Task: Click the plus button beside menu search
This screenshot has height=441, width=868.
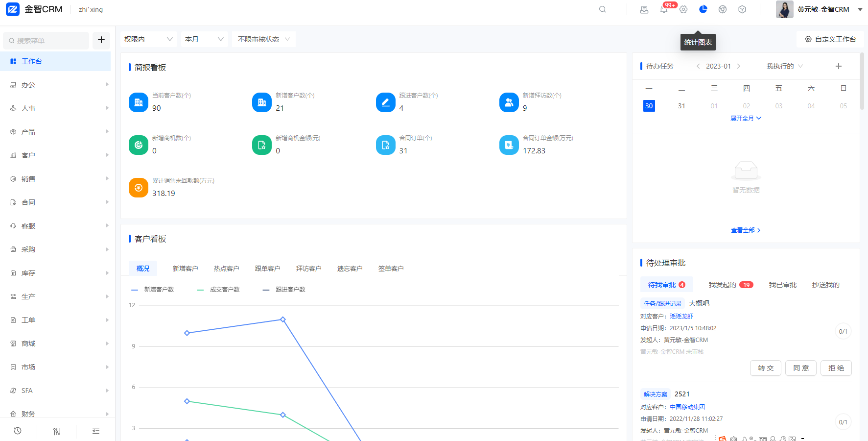Action: click(x=101, y=40)
